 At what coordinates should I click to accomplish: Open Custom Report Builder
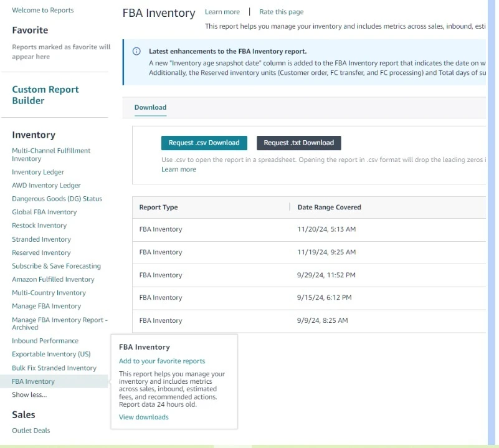pyautogui.click(x=45, y=95)
